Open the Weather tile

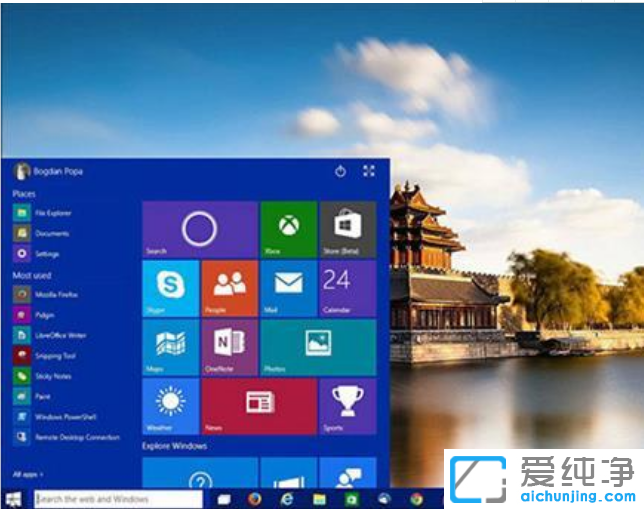point(171,406)
